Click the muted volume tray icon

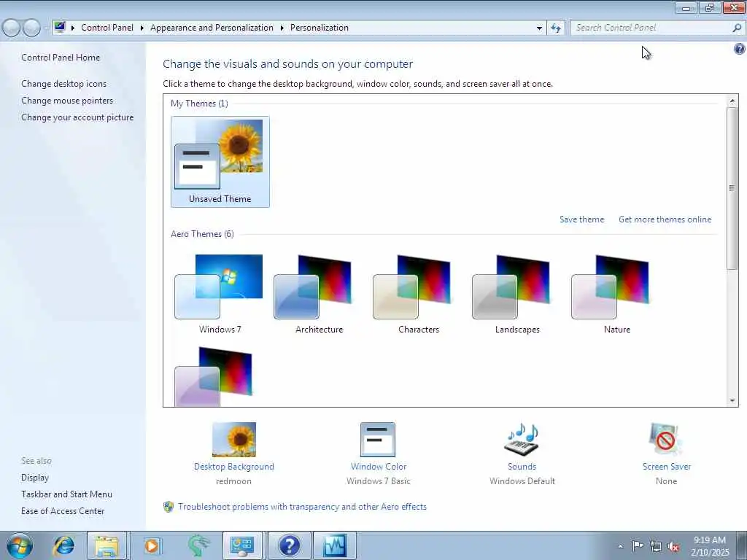tap(673, 546)
